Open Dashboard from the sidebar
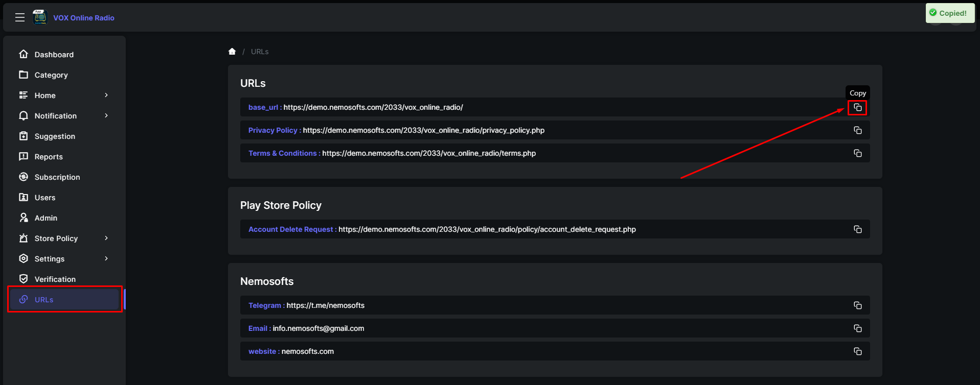 pyautogui.click(x=64, y=55)
